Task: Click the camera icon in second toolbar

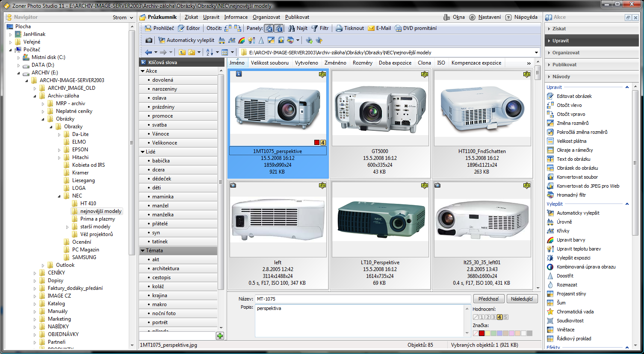Action: click(149, 40)
